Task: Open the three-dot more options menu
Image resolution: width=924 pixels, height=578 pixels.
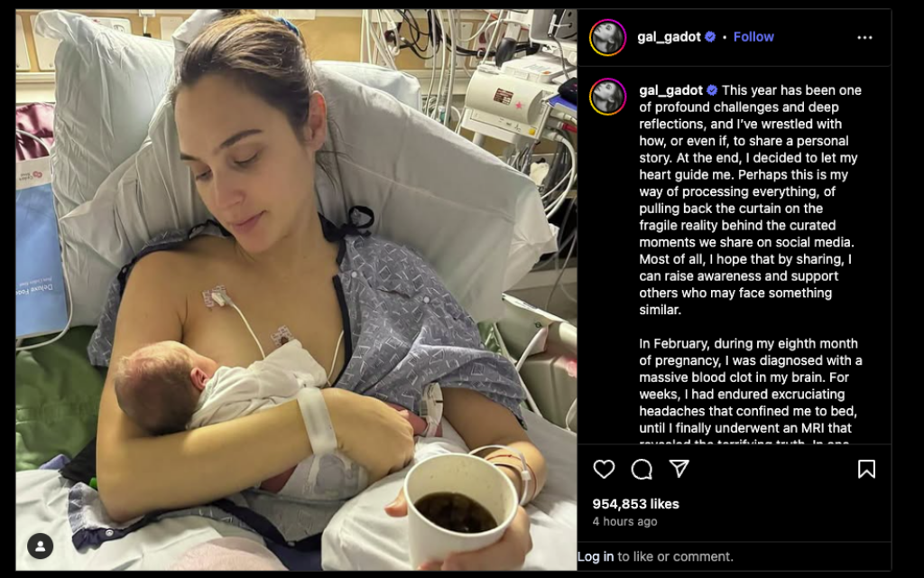Action: 864,37
